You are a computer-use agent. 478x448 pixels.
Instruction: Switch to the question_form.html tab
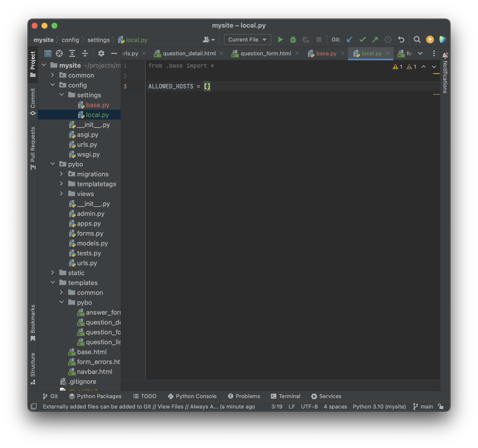(x=265, y=53)
